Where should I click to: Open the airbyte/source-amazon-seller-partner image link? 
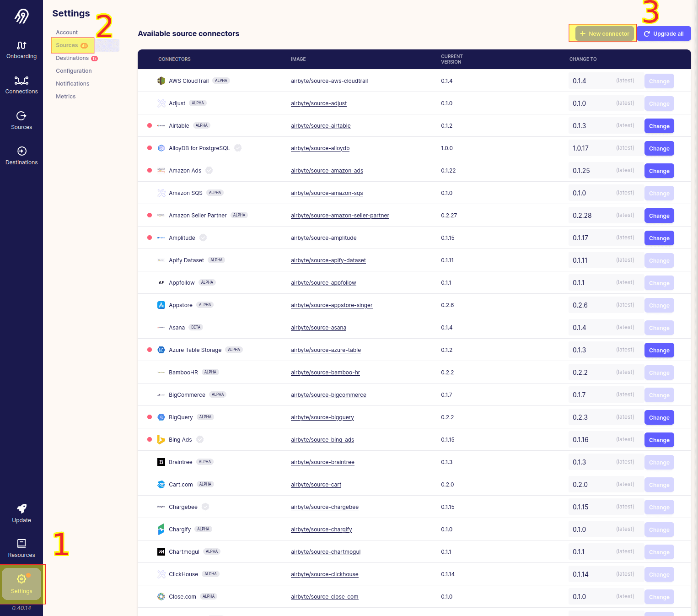(x=340, y=216)
